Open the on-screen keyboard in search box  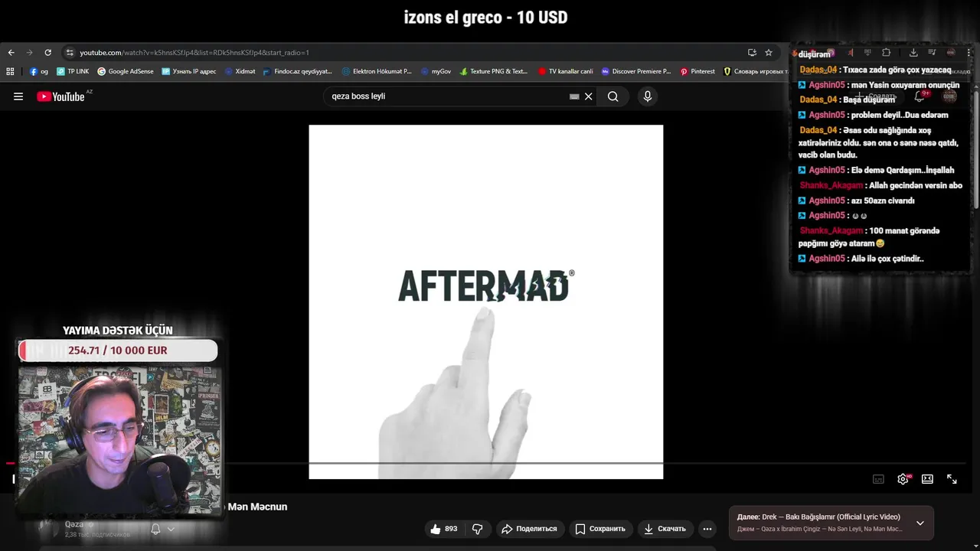click(574, 96)
